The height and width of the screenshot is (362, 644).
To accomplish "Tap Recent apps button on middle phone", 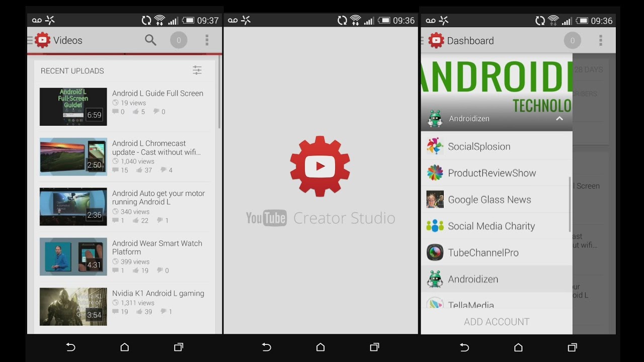I will pos(374,347).
